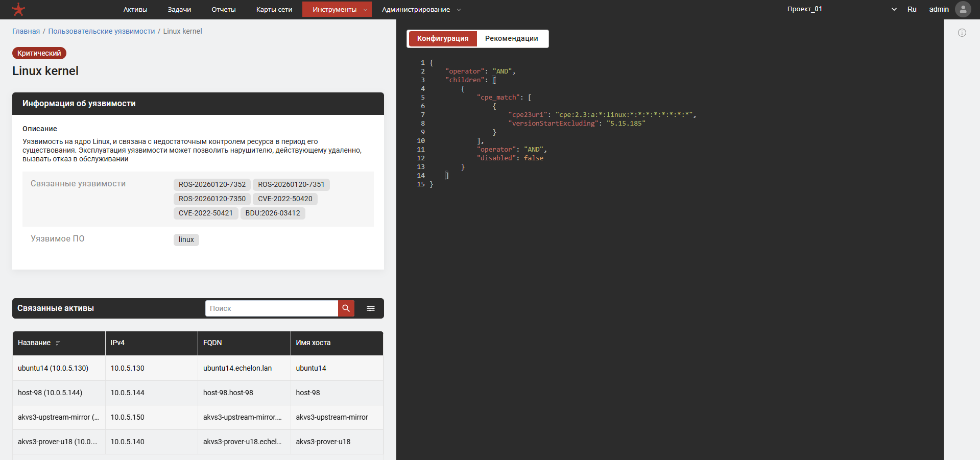Click line 7 cpe23uri in the code editor
The image size is (980, 460).
(602, 115)
